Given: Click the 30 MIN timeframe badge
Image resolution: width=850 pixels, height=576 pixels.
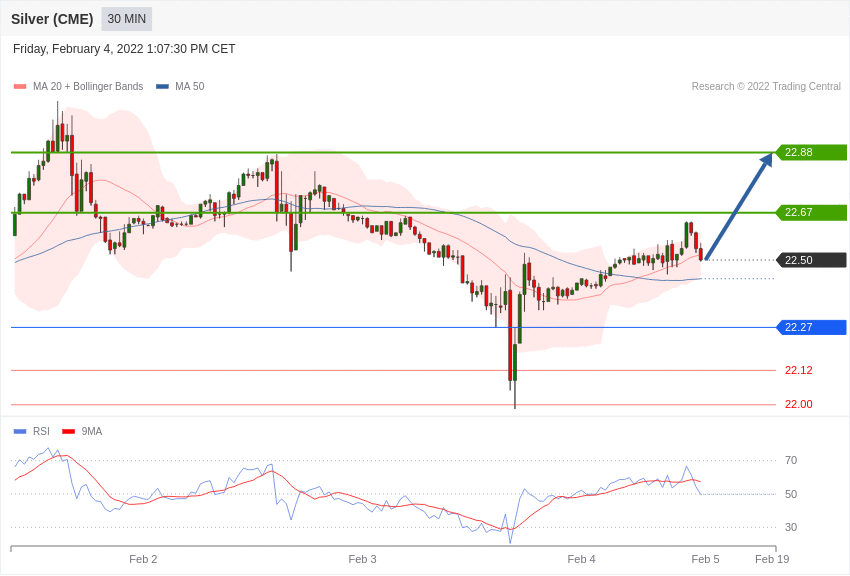Looking at the screenshot, I should pos(126,19).
